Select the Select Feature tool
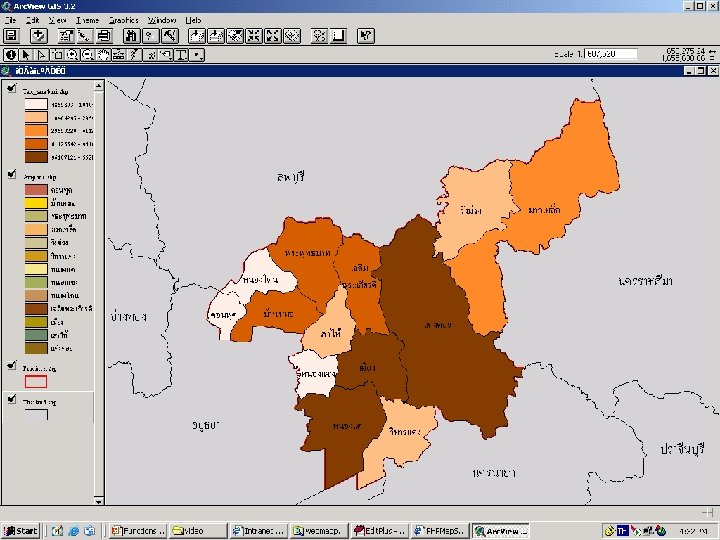This screenshot has height=540, width=720. (x=57, y=55)
